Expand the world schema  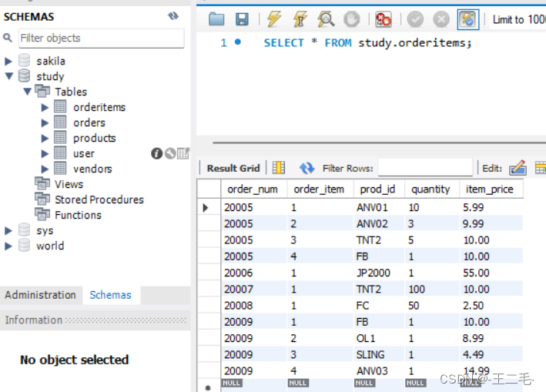[x=8, y=246]
